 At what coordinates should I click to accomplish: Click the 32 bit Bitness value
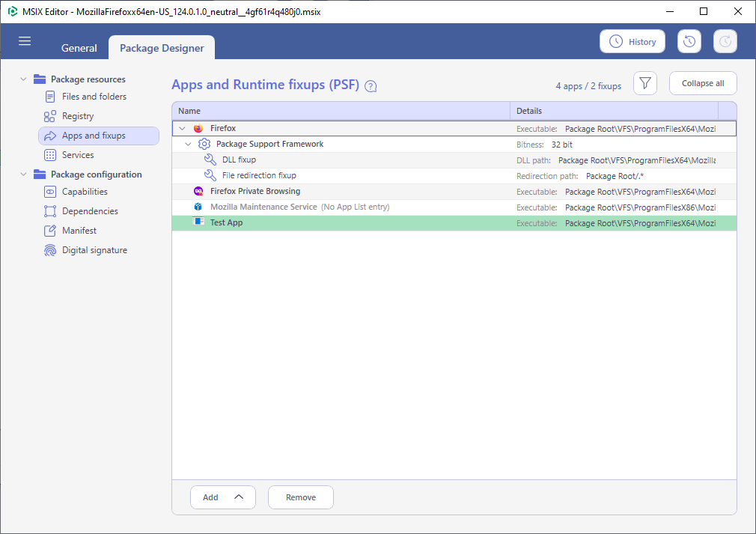click(562, 145)
